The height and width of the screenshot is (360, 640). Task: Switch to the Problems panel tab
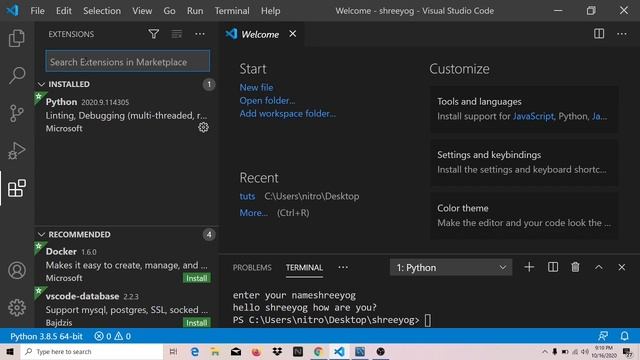[252, 267]
